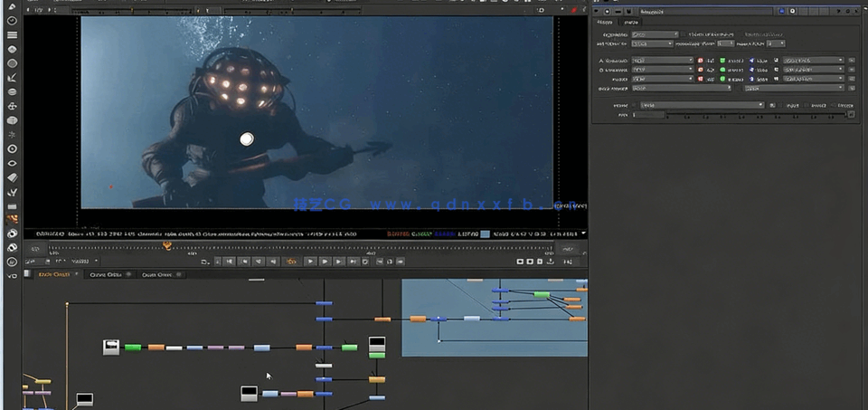Click the orange playhead marker on timeline

tap(167, 245)
